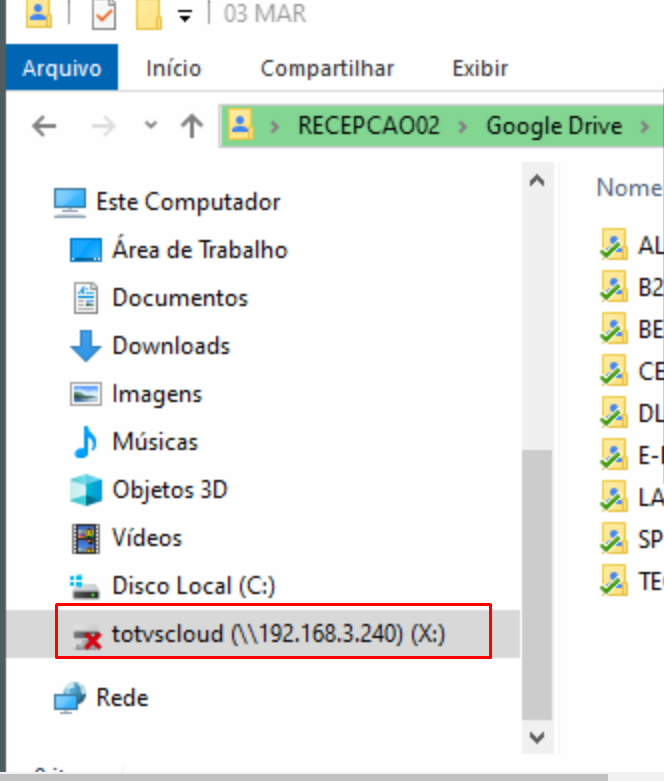Click the Área de Trabalho desktop icon
The width and height of the screenshot is (664, 781).
(86, 250)
